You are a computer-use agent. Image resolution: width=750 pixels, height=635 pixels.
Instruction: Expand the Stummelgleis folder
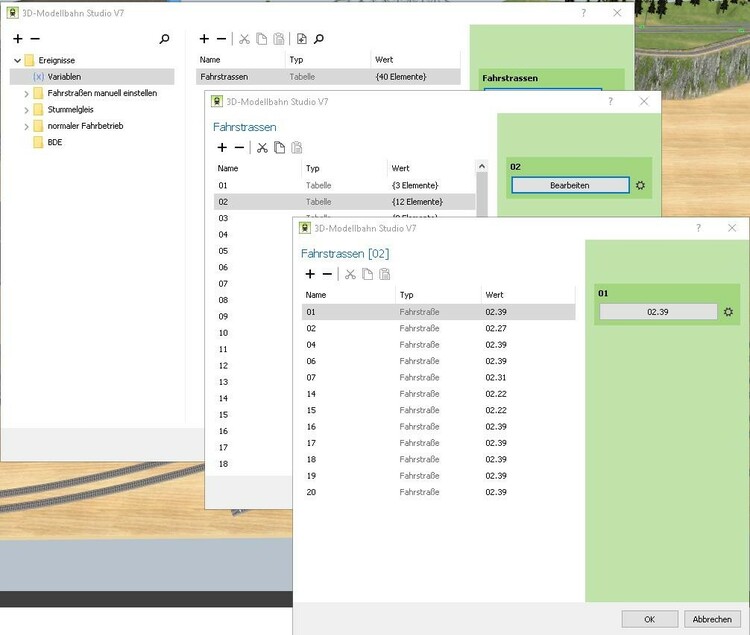tap(26, 110)
